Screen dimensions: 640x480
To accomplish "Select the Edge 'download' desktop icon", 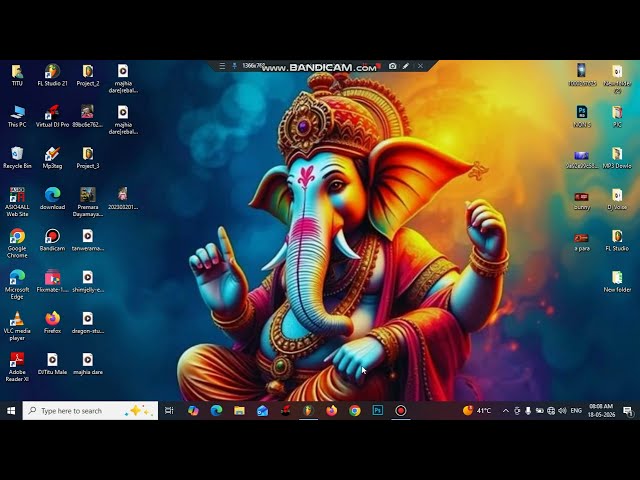I will tap(52, 199).
